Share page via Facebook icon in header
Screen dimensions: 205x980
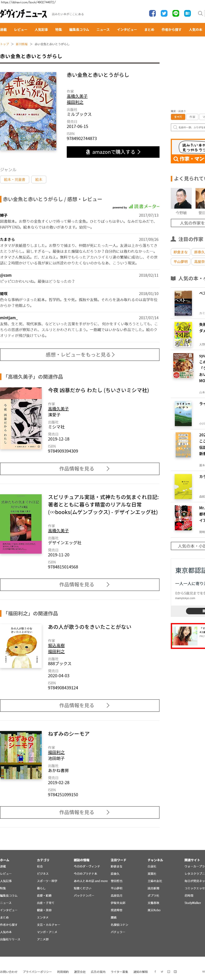pyautogui.click(x=152, y=13)
